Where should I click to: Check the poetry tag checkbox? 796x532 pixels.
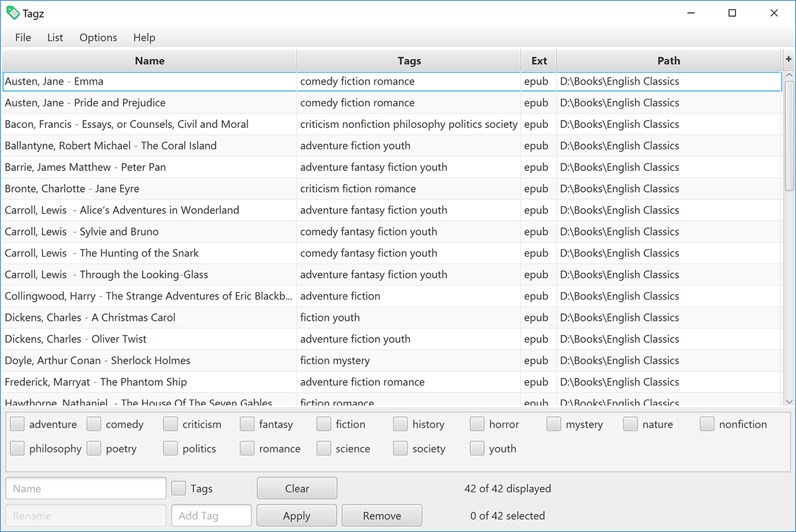pos(94,448)
